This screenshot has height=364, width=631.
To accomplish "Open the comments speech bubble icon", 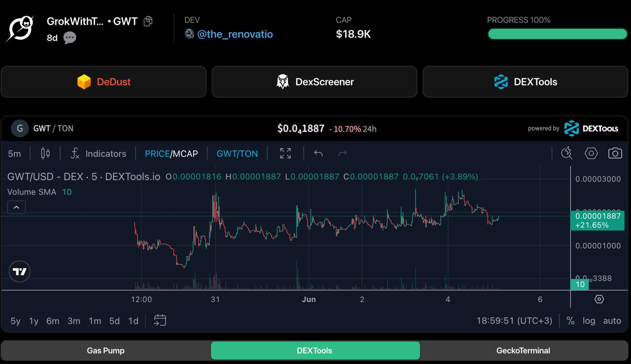I will click(x=70, y=37).
